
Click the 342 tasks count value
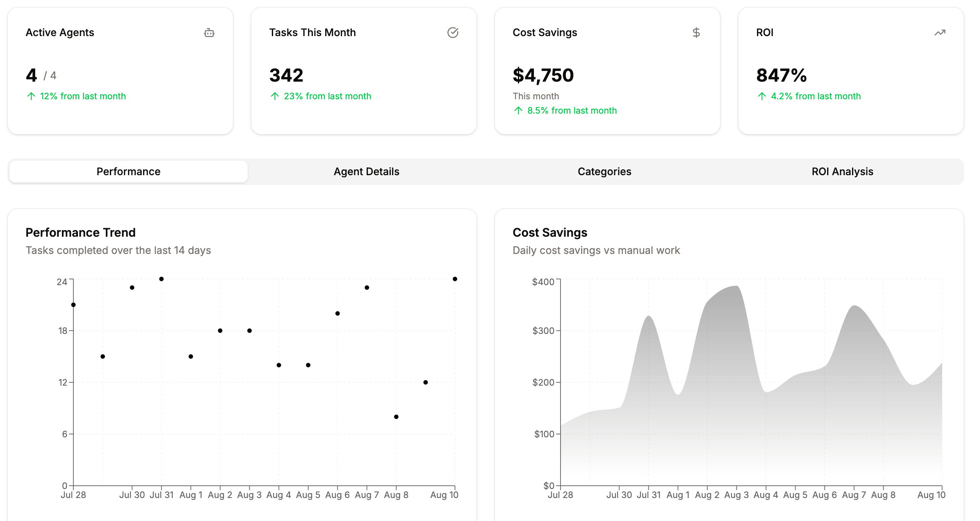pyautogui.click(x=286, y=75)
